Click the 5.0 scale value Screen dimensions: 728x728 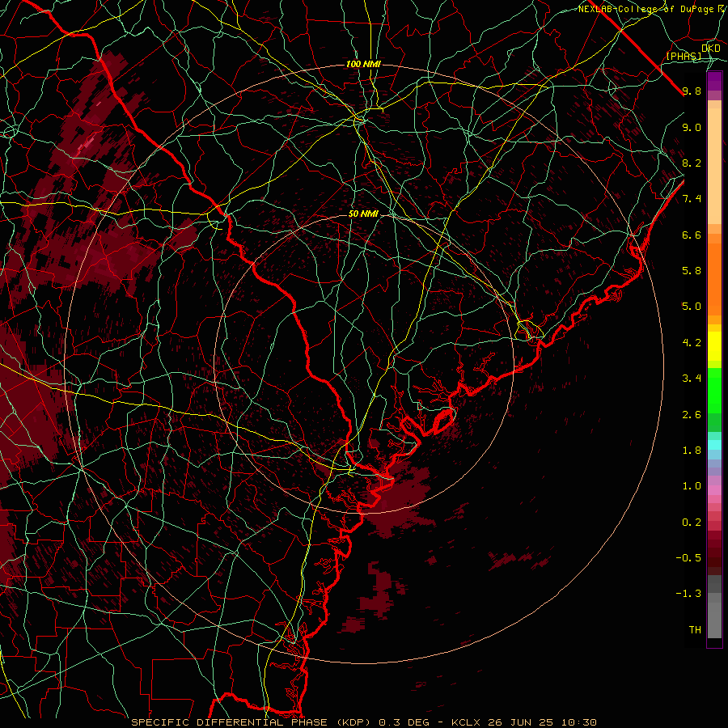point(692,307)
